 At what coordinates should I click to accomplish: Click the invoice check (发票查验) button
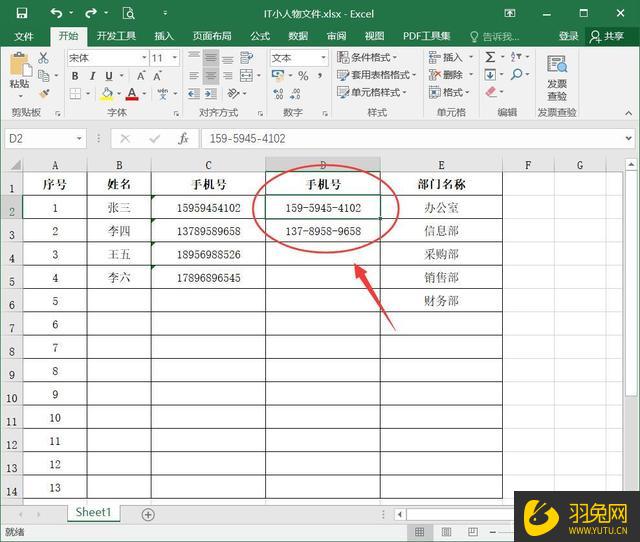557,78
